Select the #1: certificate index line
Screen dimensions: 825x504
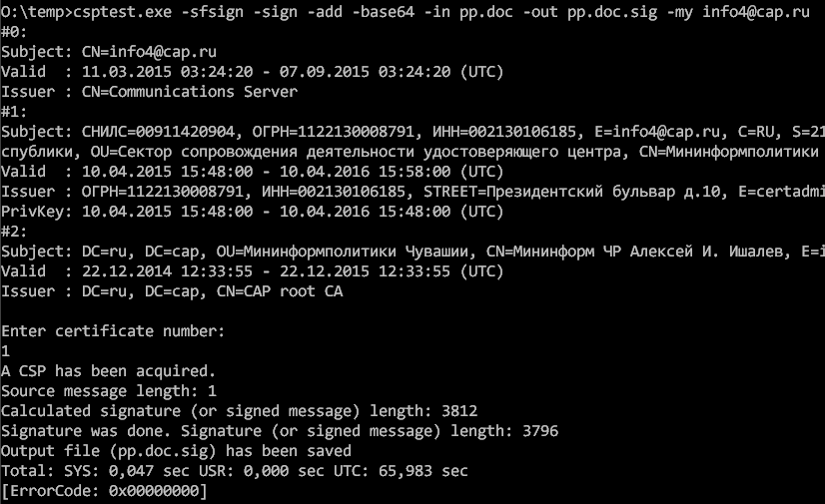tap(14, 112)
